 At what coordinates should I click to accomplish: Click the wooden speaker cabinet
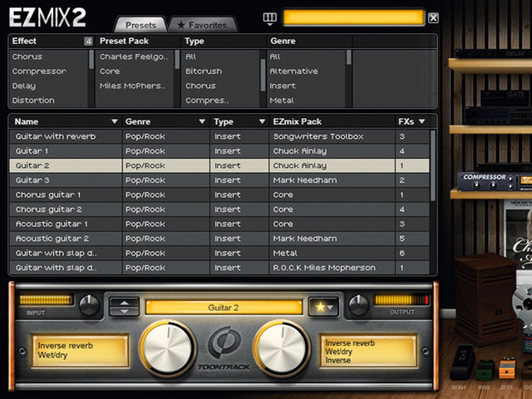pyautogui.click(x=485, y=299)
